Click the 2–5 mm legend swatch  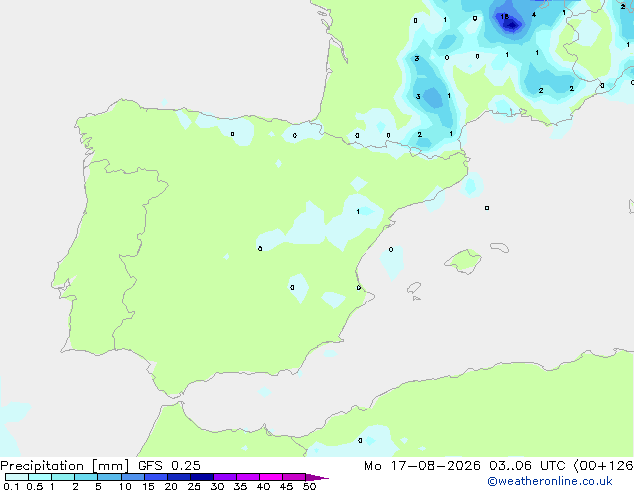[x=86, y=477]
